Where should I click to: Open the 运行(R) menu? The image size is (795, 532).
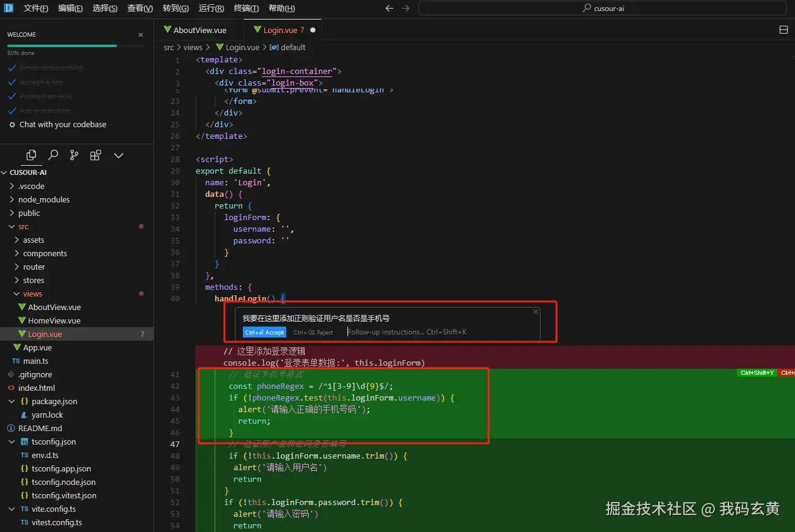(211, 9)
